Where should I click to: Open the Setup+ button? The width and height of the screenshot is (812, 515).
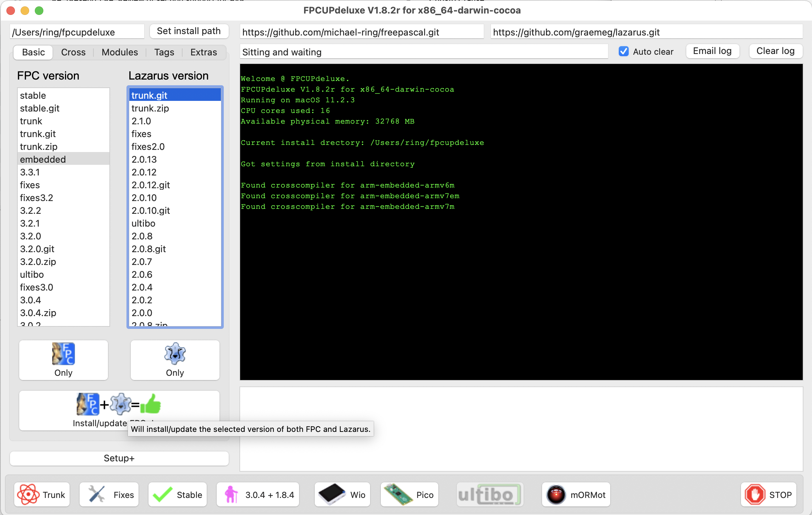coord(119,458)
